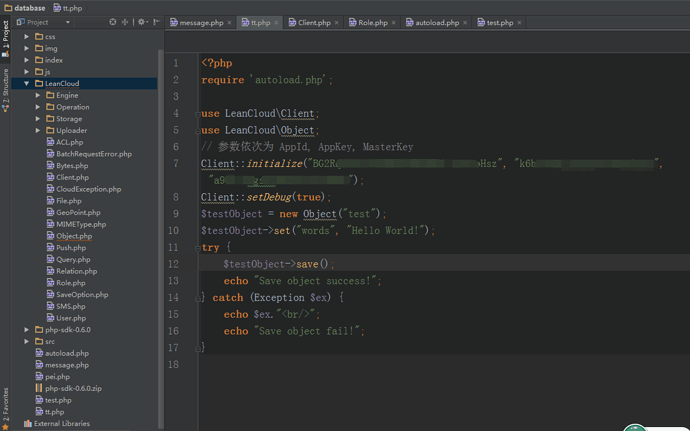Open the Favorites tool window
The height and width of the screenshot is (431, 690).
pyautogui.click(x=5, y=407)
